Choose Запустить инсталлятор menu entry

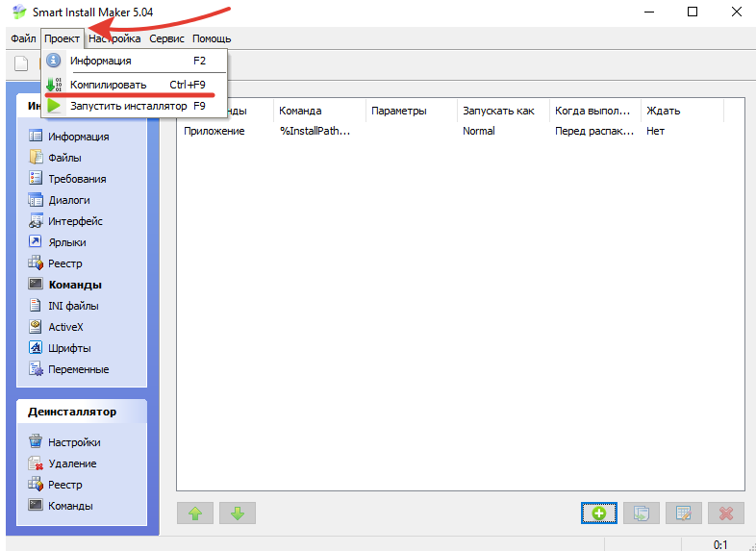click(135, 106)
